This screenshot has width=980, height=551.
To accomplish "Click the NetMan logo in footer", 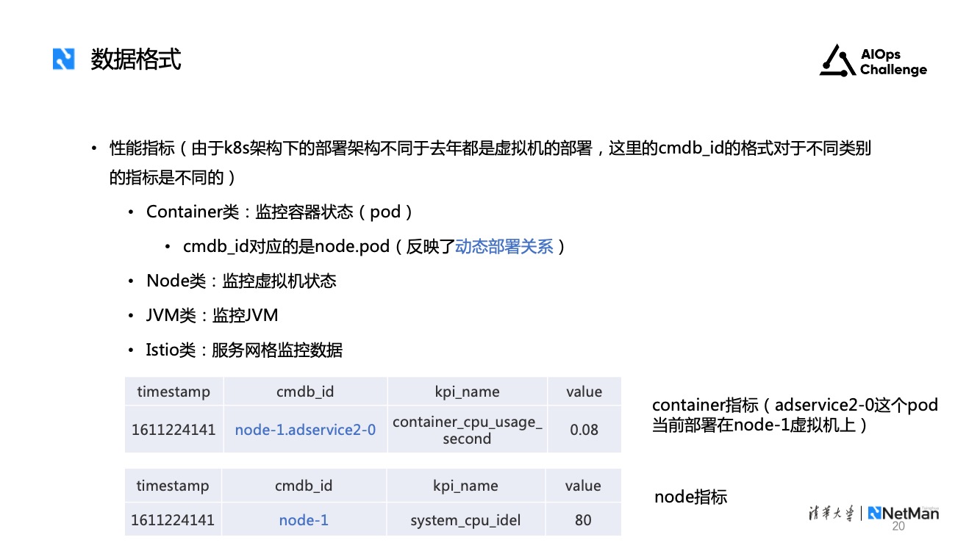I will (x=904, y=514).
